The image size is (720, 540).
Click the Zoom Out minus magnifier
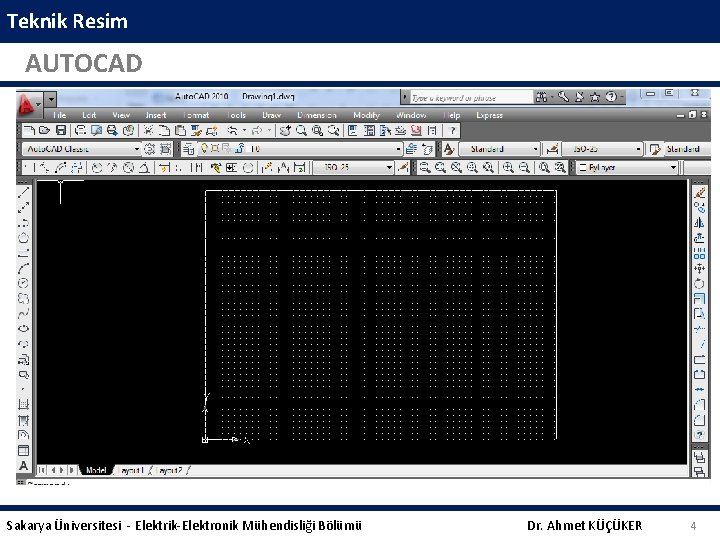pos(524,168)
